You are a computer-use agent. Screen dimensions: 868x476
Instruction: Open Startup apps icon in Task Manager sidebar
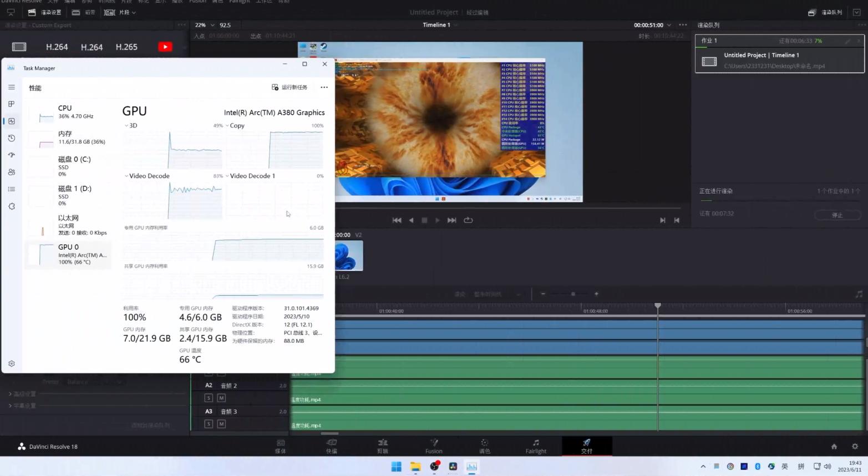click(x=11, y=155)
